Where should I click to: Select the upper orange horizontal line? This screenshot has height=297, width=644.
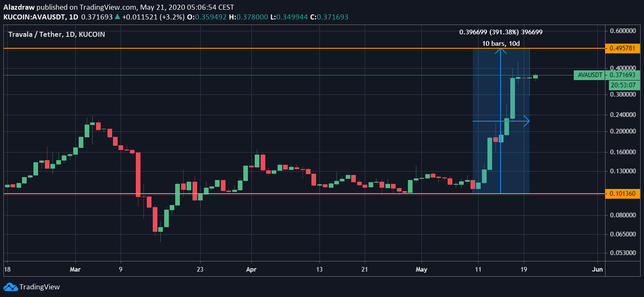(254, 49)
